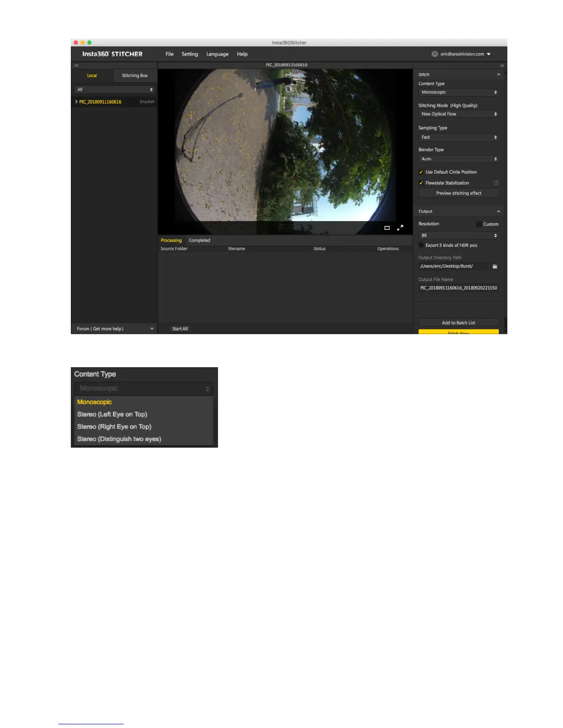Toggle Flowstate Stabilization checkbox
The image size is (563, 728).
(421, 183)
